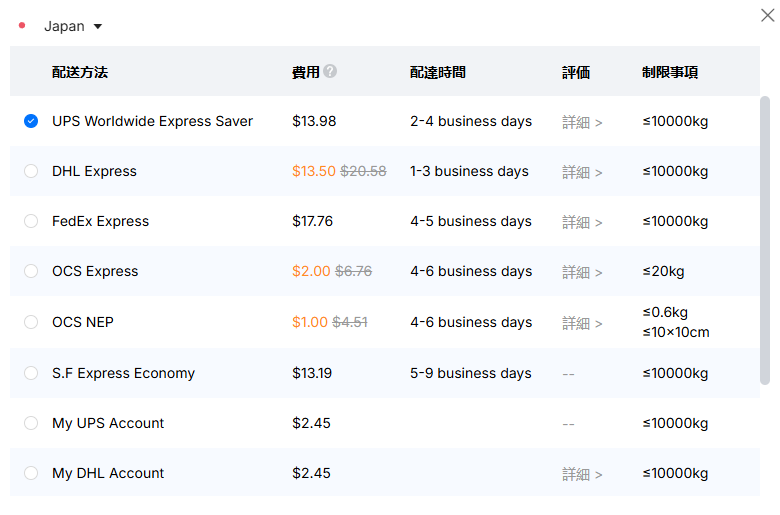Choose FedEx Express shipping option
This screenshot has width=780, height=515.
click(x=31, y=222)
